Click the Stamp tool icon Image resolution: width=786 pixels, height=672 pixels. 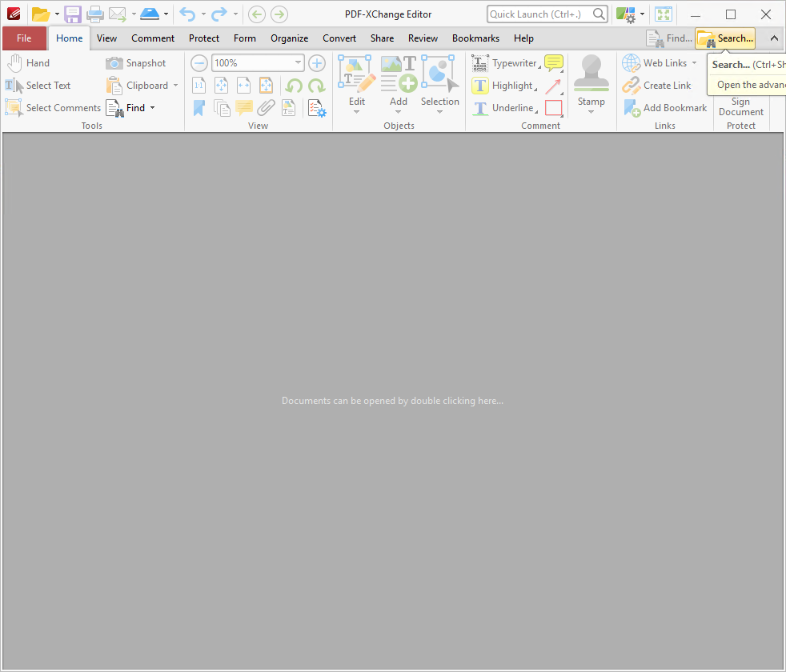(x=591, y=73)
